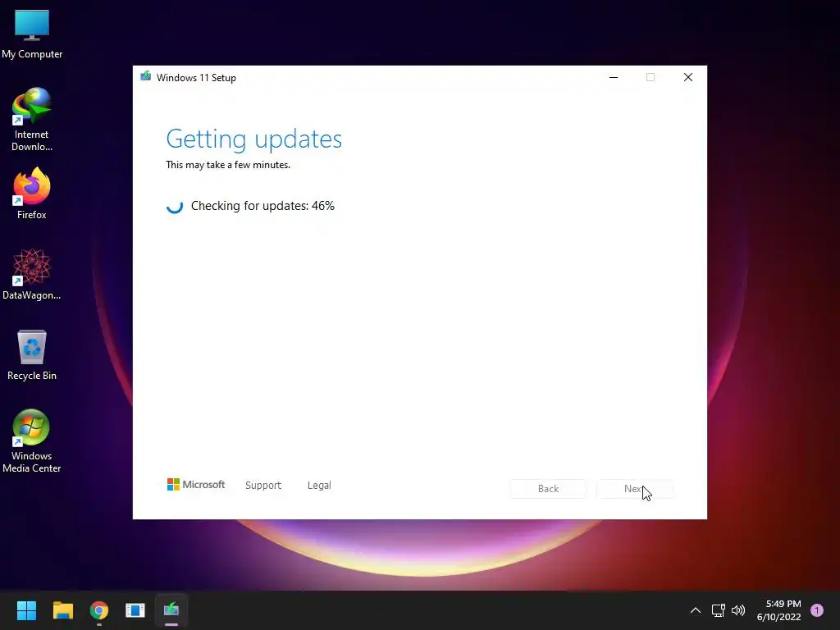This screenshot has height=630, width=840.
Task: Open the Recycle Bin icon
Action: [32, 354]
